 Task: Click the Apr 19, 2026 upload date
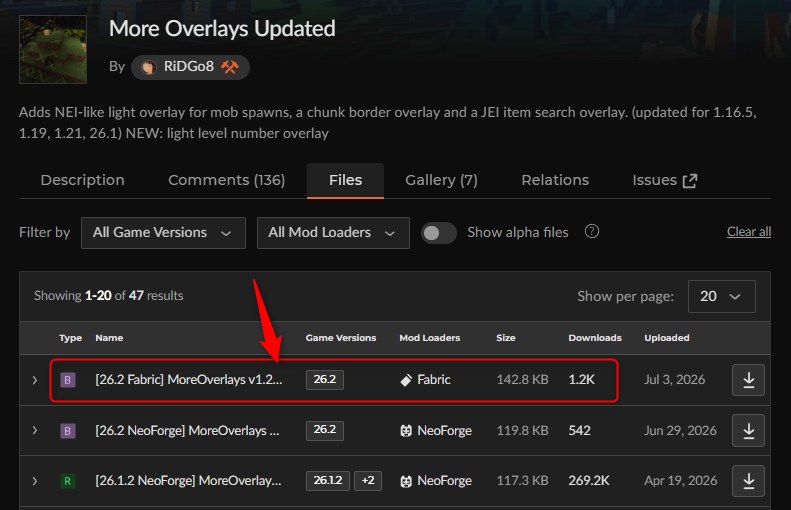coord(681,481)
